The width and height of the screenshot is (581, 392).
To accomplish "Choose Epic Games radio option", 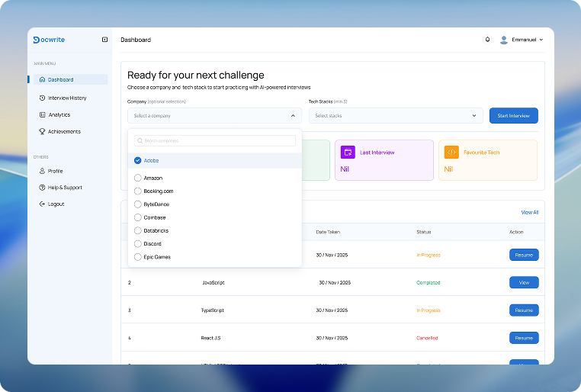I will click(137, 257).
